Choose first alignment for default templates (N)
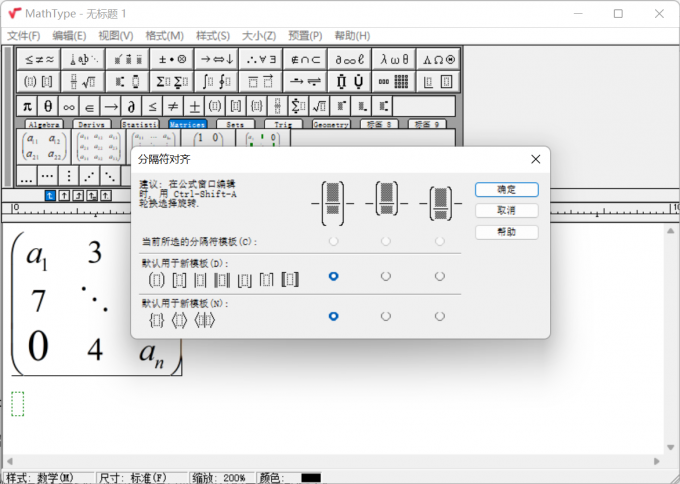680x484 pixels. [x=333, y=316]
